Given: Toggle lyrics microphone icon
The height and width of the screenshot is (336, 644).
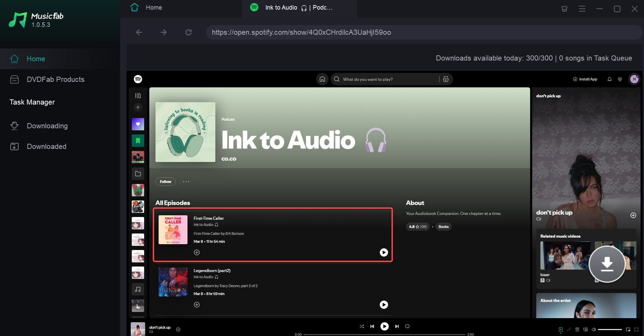Looking at the screenshot, I should [x=569, y=329].
